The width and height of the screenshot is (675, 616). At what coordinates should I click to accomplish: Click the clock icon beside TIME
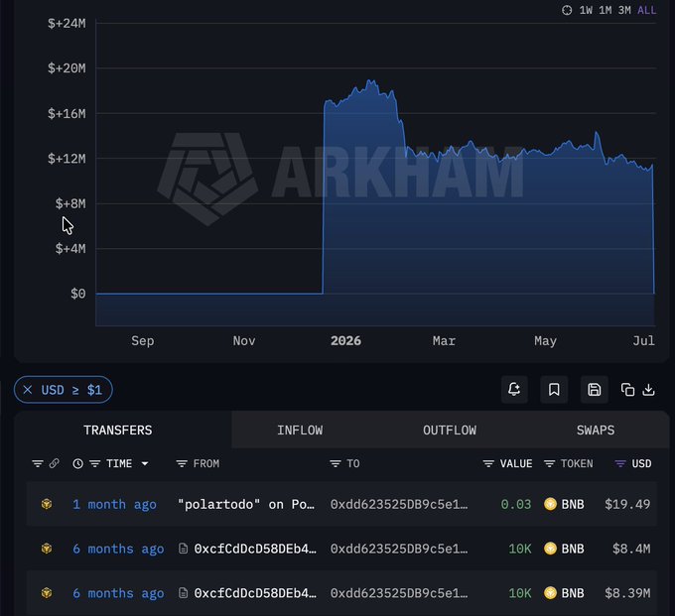point(77,463)
